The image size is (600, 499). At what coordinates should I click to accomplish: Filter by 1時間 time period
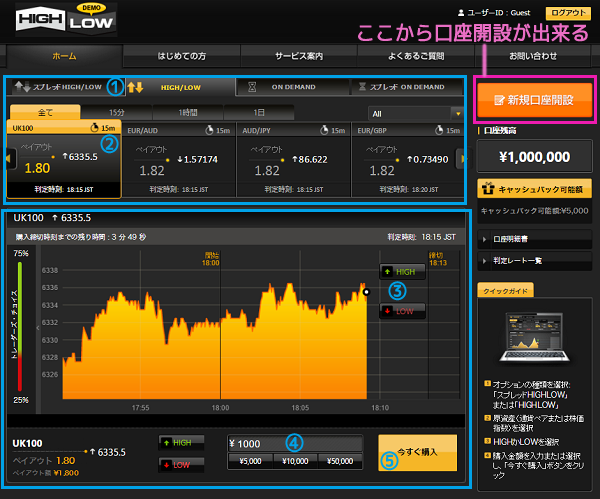point(188,113)
